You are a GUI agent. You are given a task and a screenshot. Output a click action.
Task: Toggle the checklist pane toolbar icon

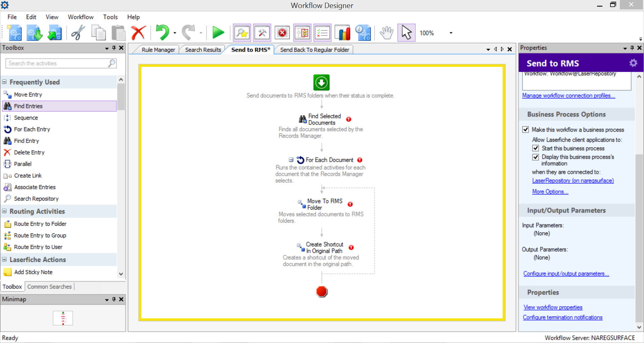[x=322, y=33]
